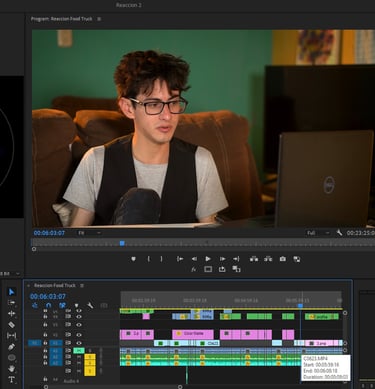Select the Selection tool arrow
The image size is (375, 389).
click(11, 292)
